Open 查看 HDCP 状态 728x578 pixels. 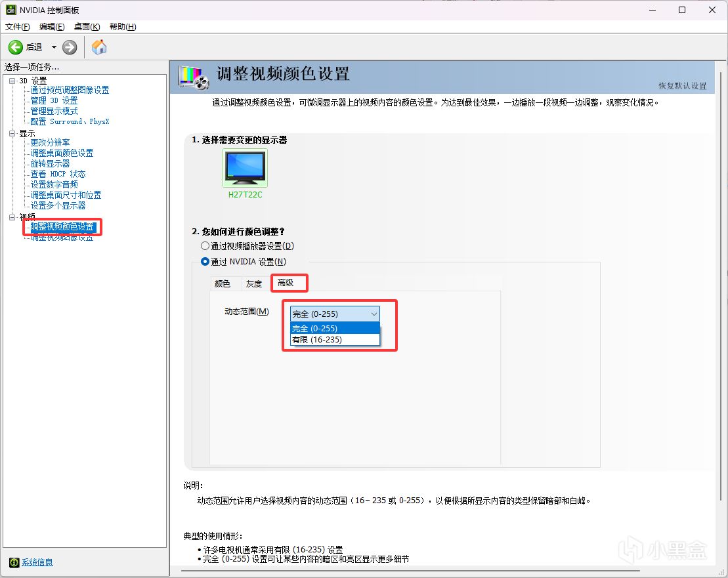(x=58, y=174)
